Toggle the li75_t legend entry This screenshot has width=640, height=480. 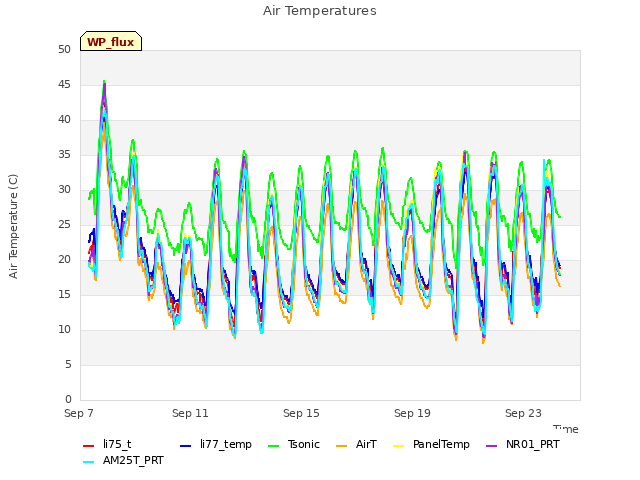pyautogui.click(x=107, y=444)
